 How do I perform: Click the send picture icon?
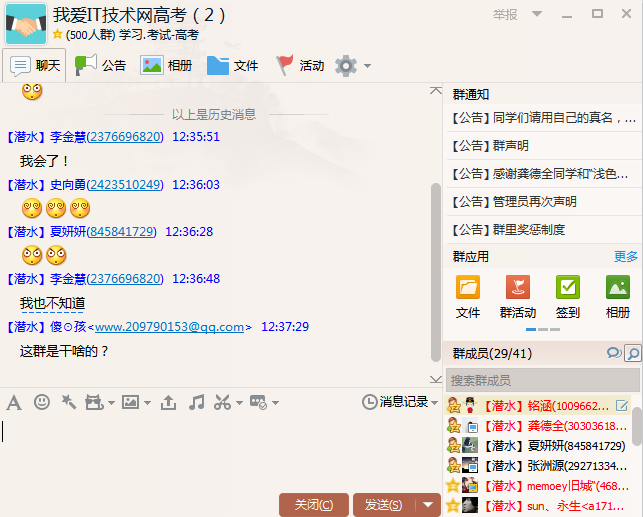(131, 402)
